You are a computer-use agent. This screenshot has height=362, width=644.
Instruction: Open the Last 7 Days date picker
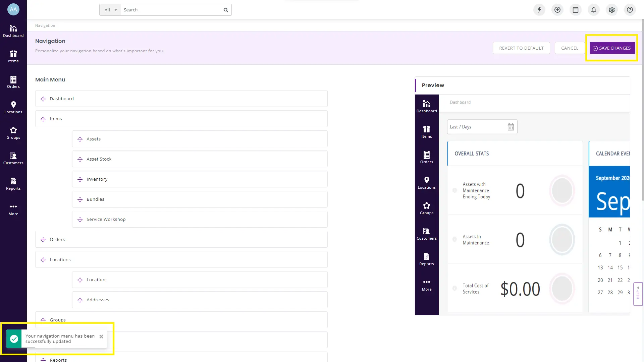click(482, 127)
